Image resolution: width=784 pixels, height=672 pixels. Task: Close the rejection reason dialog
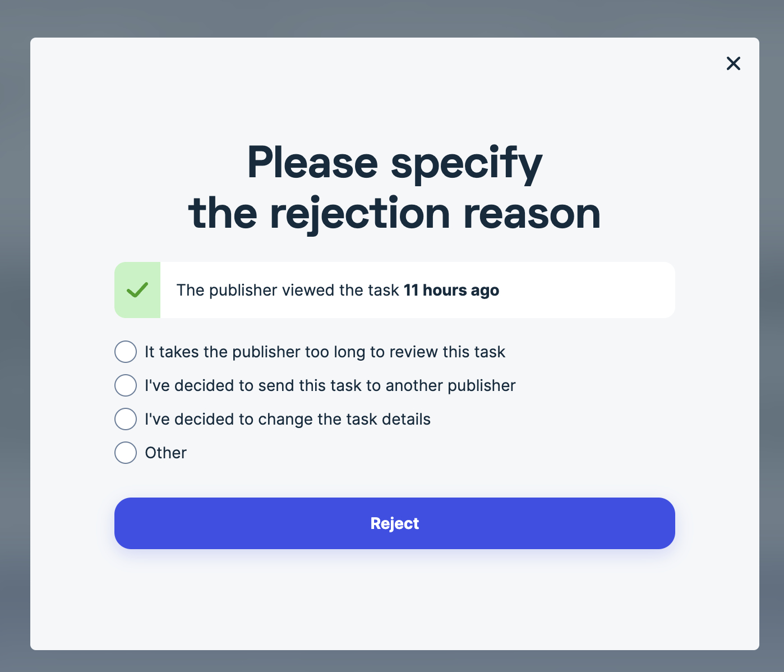tap(733, 63)
